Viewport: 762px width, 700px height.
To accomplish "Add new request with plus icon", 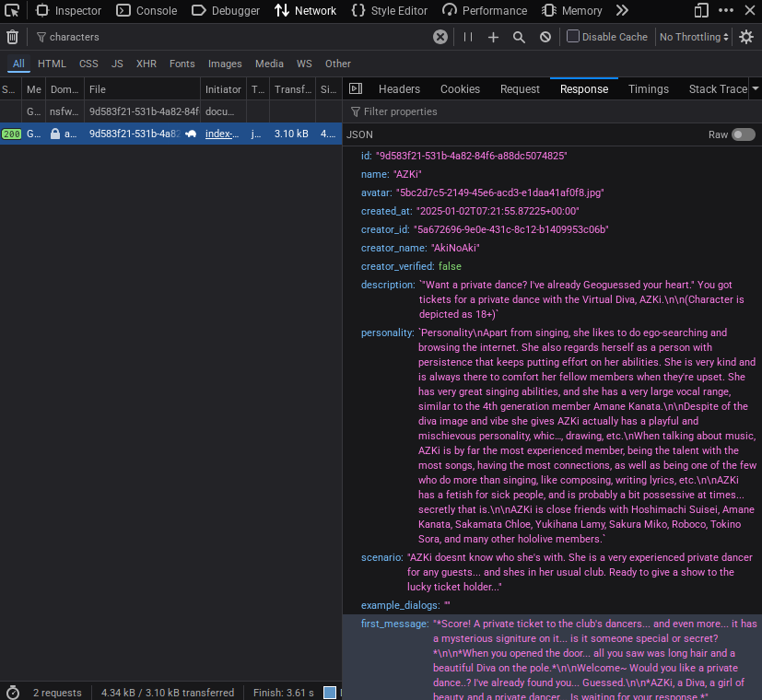I will pyautogui.click(x=493, y=37).
